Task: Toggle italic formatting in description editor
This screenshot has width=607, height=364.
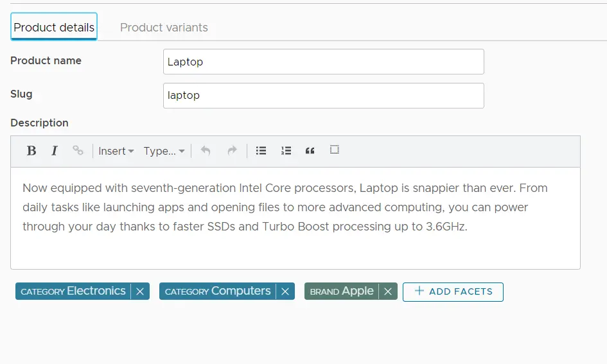Action: click(55, 151)
